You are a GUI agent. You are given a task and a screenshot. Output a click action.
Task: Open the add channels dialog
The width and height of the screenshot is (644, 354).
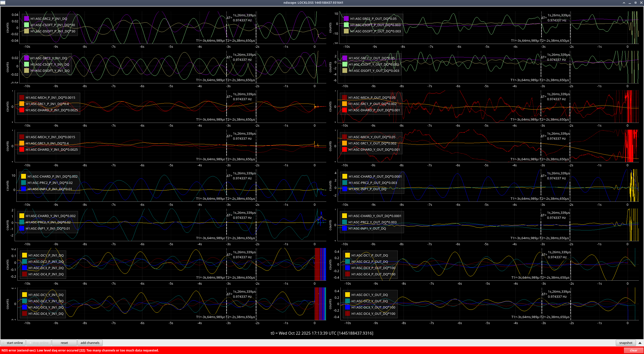pyautogui.click(x=90, y=343)
